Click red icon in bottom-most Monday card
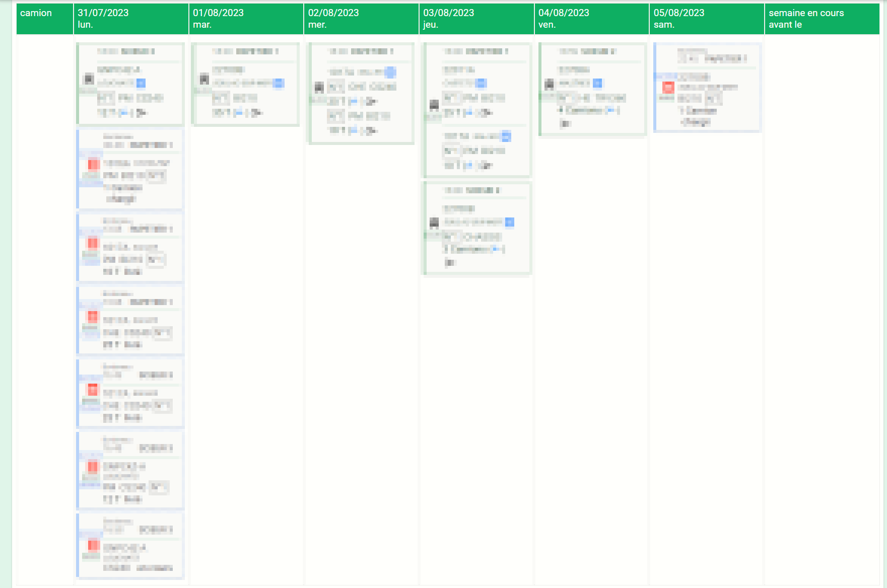 tap(94, 545)
